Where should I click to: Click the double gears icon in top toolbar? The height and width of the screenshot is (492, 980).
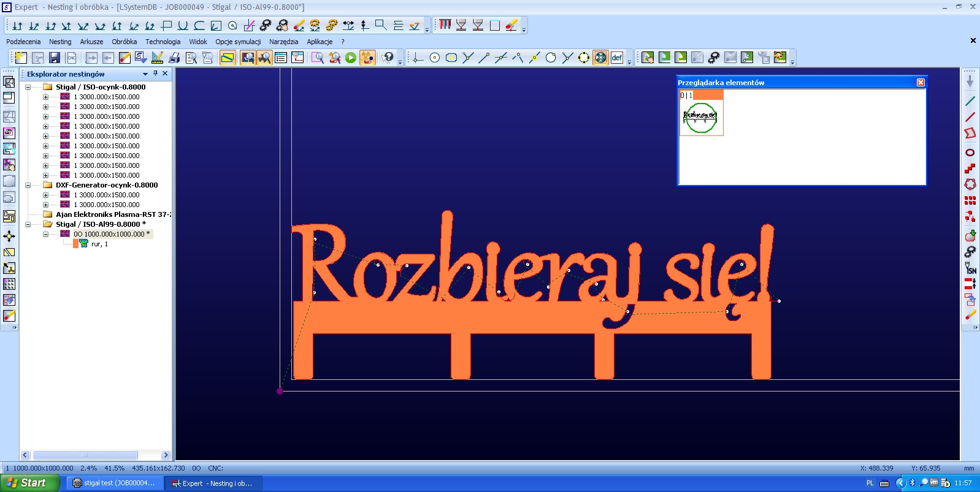(266, 25)
